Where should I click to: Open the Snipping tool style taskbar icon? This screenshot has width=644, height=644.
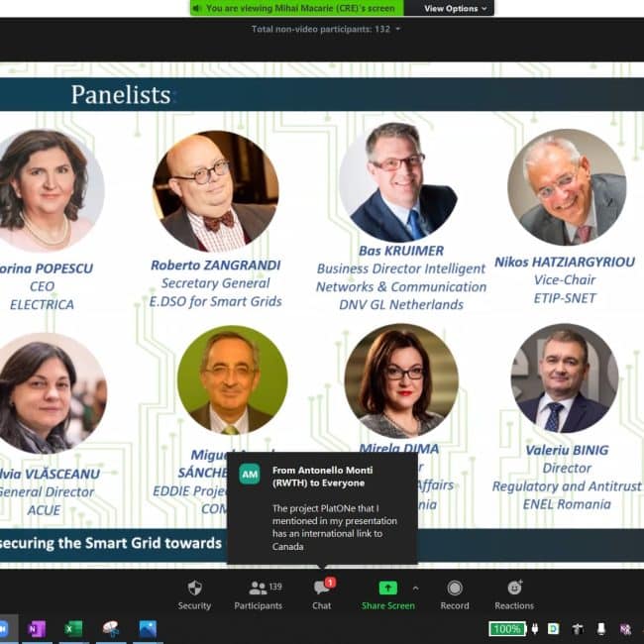(111, 629)
